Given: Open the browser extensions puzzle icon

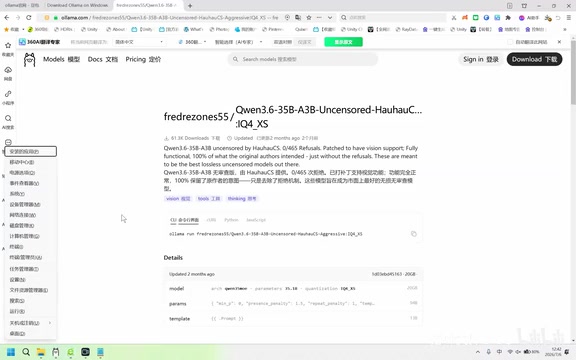Looking at the screenshot, I should point(508,17).
